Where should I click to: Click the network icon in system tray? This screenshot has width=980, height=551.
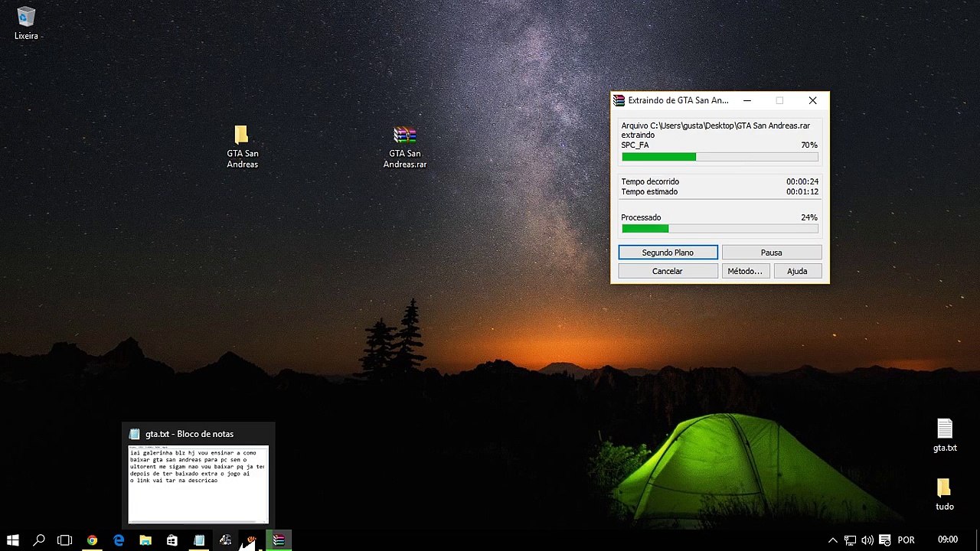[850, 540]
